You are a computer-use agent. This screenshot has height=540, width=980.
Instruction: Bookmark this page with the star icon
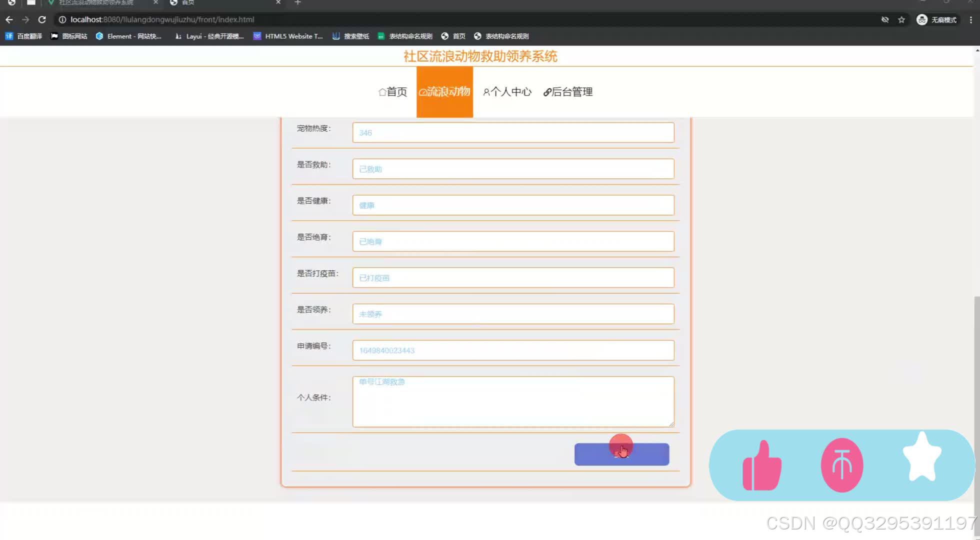coord(901,19)
